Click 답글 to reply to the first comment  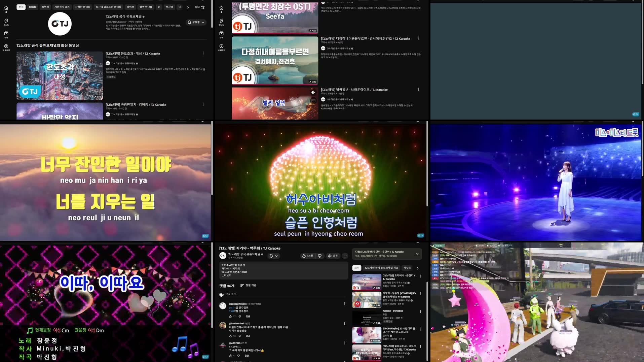click(248, 317)
